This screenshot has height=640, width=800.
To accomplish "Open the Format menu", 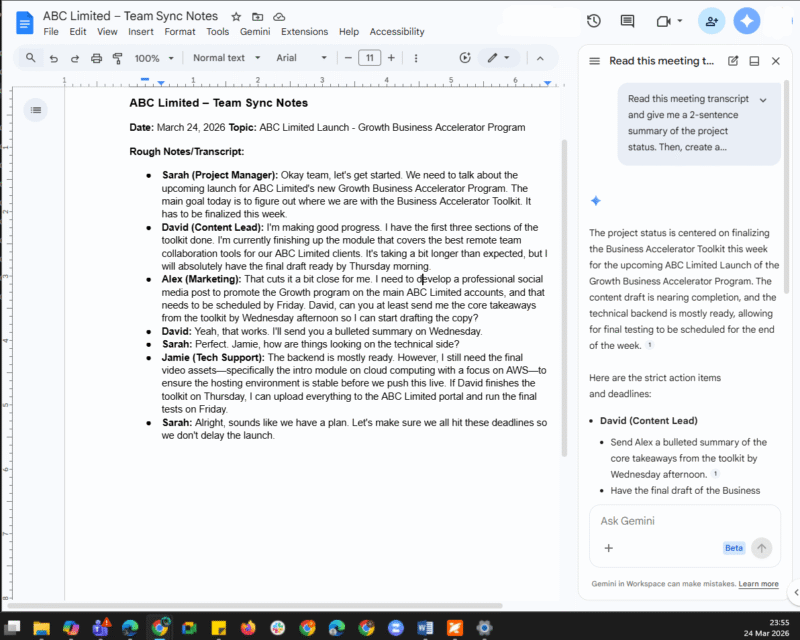I will click(x=180, y=32).
